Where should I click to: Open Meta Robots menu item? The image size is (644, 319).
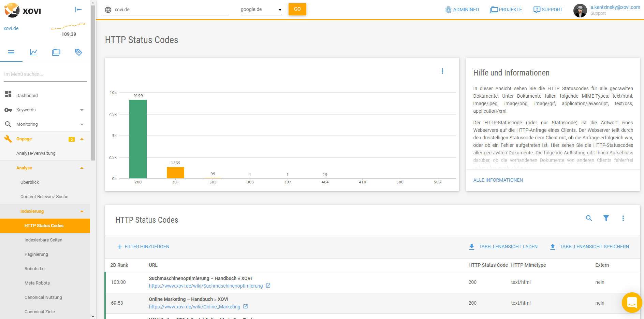tap(37, 283)
